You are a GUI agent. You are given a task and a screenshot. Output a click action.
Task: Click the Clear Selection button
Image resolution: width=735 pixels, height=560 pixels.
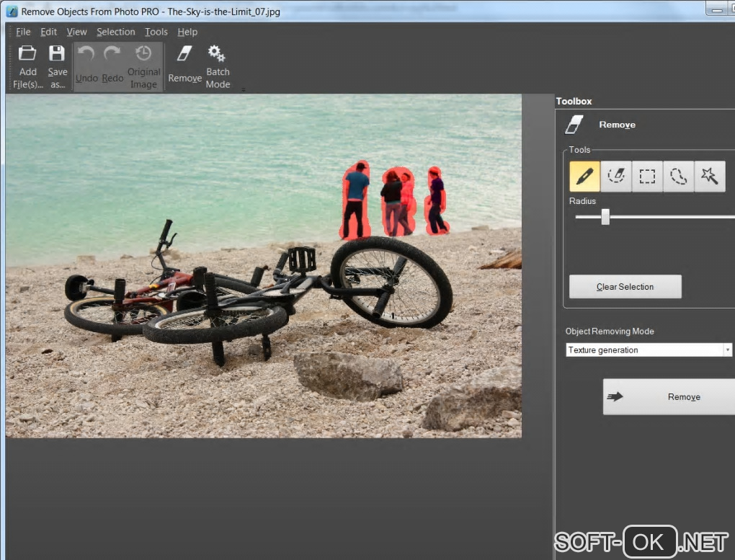pos(625,287)
